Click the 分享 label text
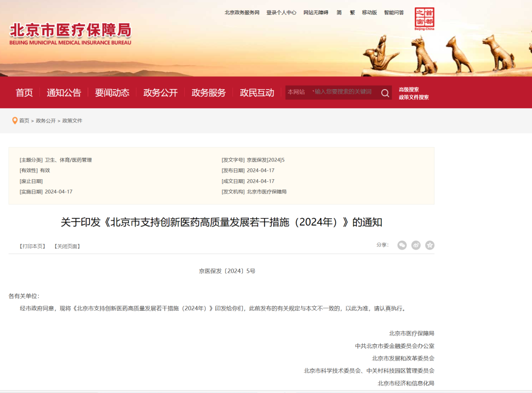 (x=382, y=245)
